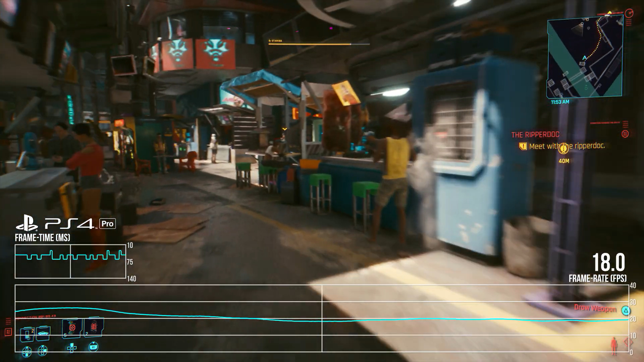
Task: Click the d-pad icon below the phone slot
Action: click(x=27, y=352)
